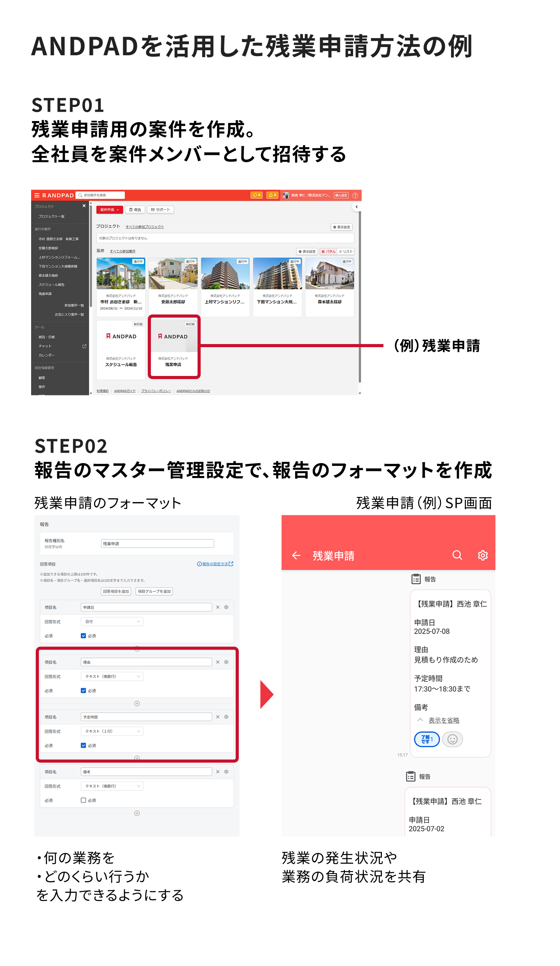Close the sidebar with the X
Viewport: 560px width, 966px height.
point(84,205)
